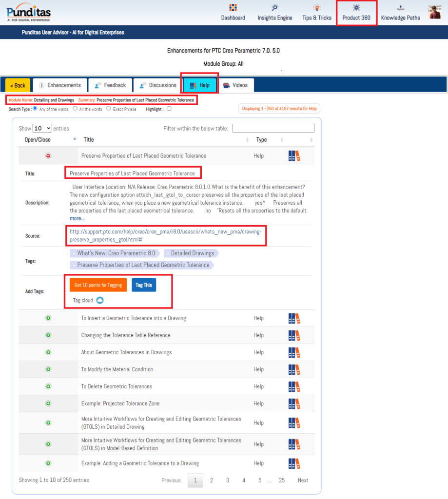Click the blue Tag This button
This screenshot has width=448, height=499.
(x=144, y=285)
